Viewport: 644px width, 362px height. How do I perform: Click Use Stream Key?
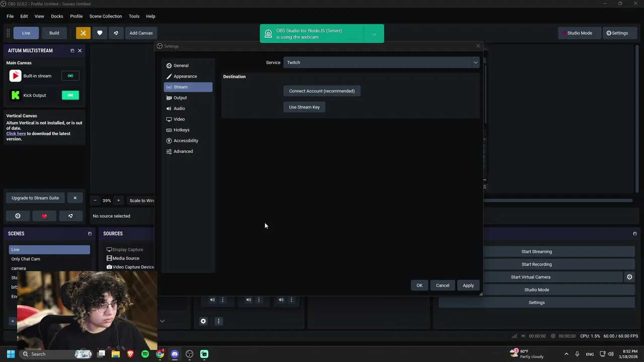coord(304,107)
